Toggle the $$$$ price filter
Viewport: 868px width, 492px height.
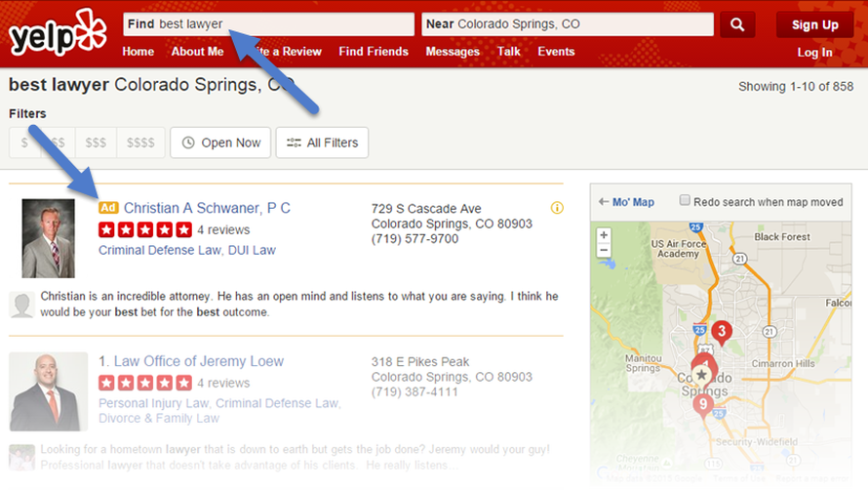tap(140, 143)
